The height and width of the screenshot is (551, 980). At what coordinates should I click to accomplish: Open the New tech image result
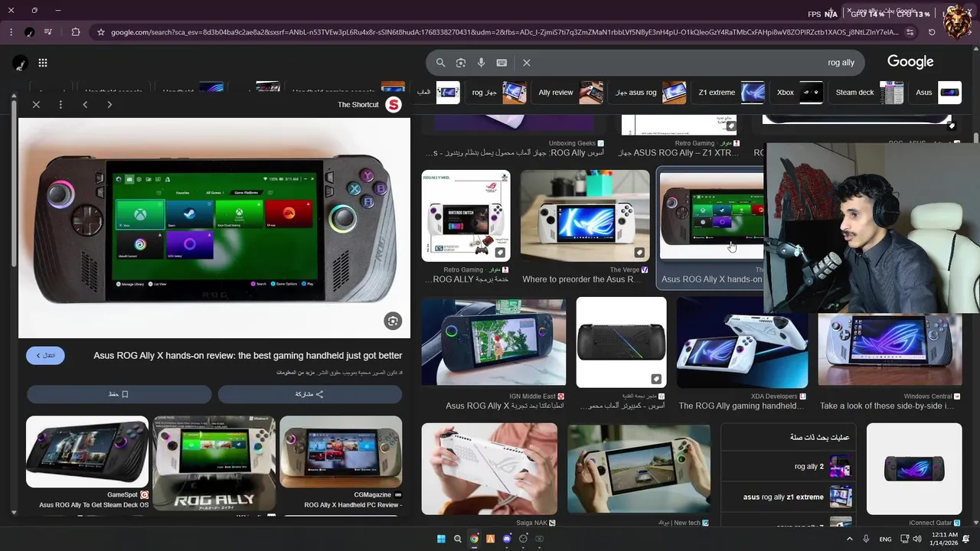tap(639, 469)
